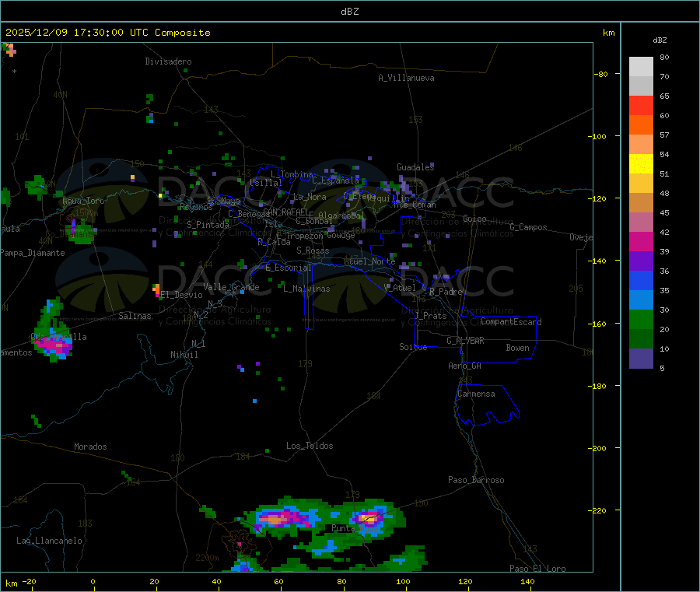Click the Aero_GA airport label
The height and width of the screenshot is (592, 700).
coord(465,366)
